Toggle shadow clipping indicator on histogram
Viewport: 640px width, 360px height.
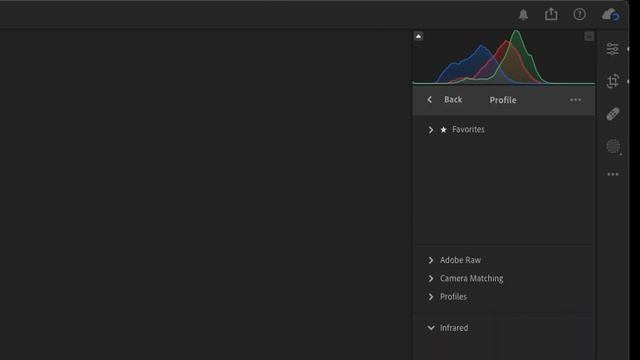(x=418, y=36)
